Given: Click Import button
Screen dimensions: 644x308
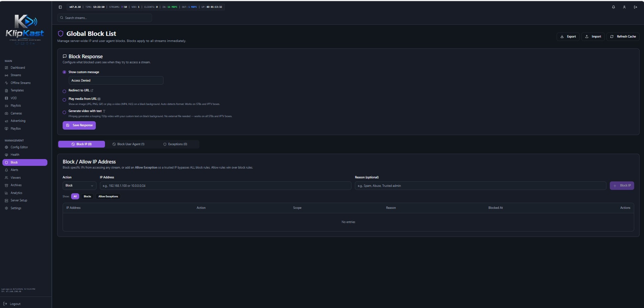Looking at the screenshot, I should click(x=593, y=37).
